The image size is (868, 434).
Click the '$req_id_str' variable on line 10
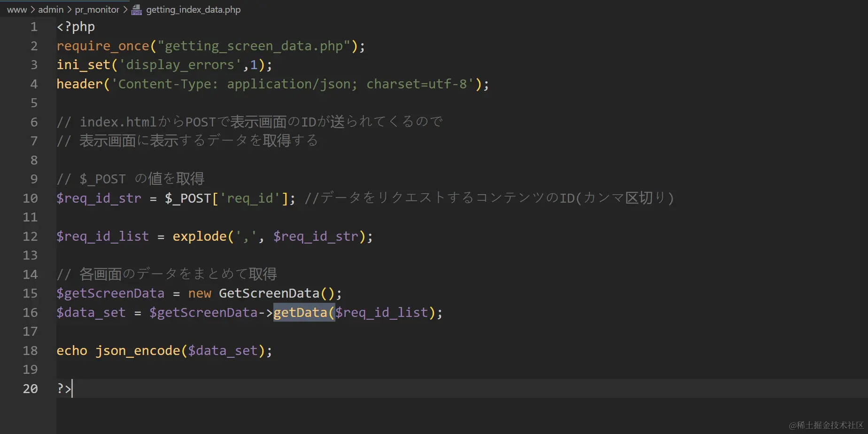[99, 198]
